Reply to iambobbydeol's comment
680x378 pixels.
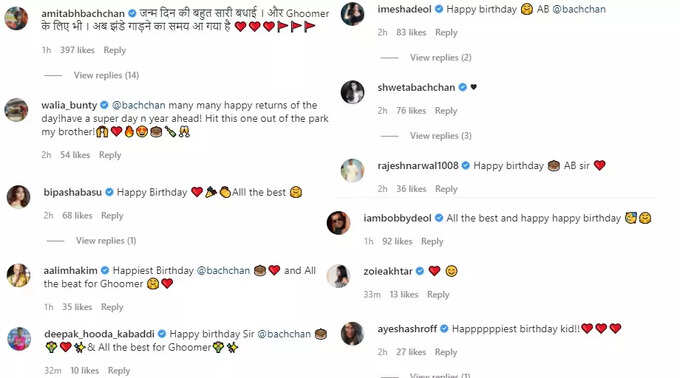[432, 241]
